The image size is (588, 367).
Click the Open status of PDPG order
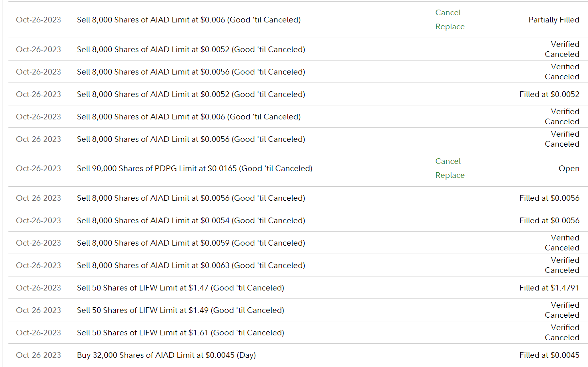569,169
